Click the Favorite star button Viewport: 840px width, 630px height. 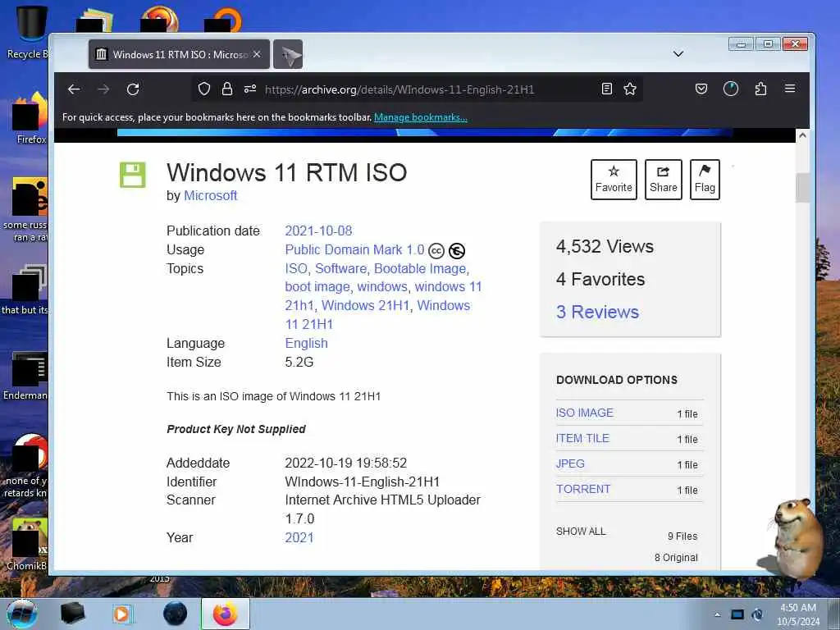(614, 180)
